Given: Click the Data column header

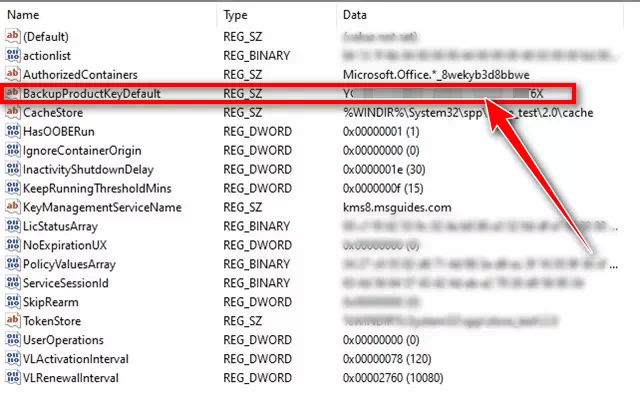Looking at the screenshot, I should click(355, 15).
